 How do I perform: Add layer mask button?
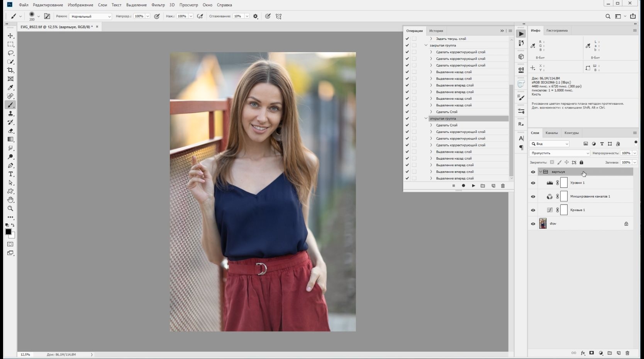[591, 353]
